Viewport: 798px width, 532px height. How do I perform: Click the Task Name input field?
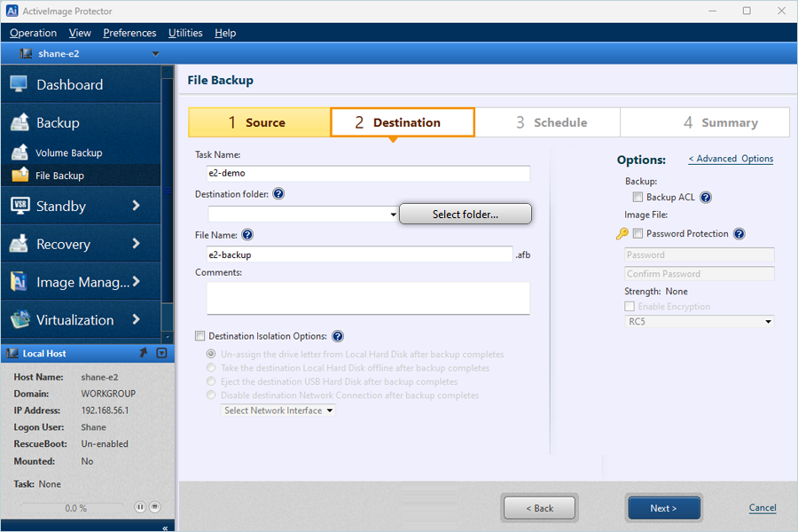pos(369,173)
